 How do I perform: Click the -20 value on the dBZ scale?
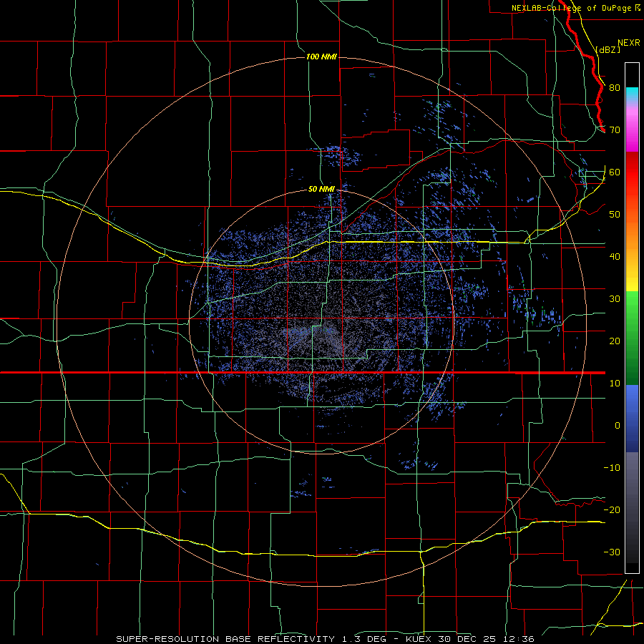click(612, 509)
